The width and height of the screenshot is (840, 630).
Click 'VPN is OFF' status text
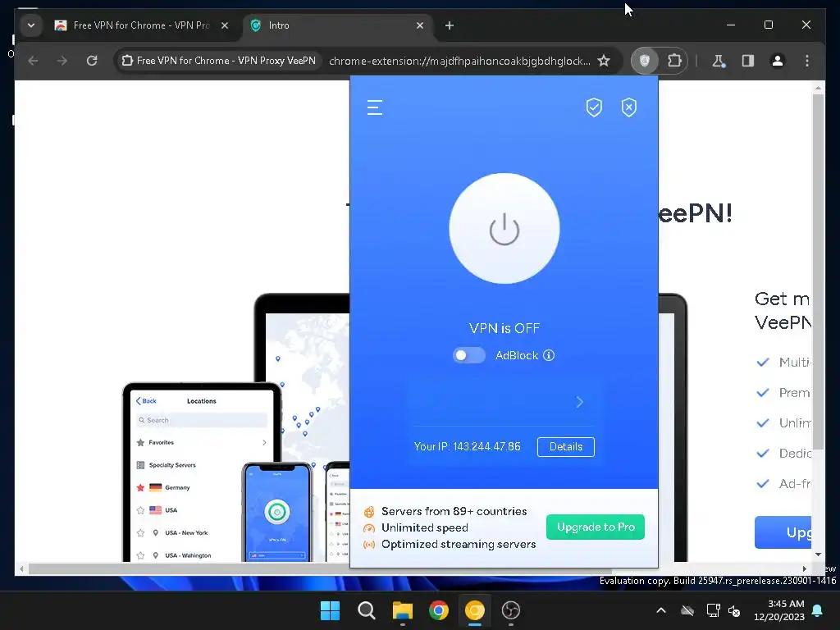[x=504, y=328]
